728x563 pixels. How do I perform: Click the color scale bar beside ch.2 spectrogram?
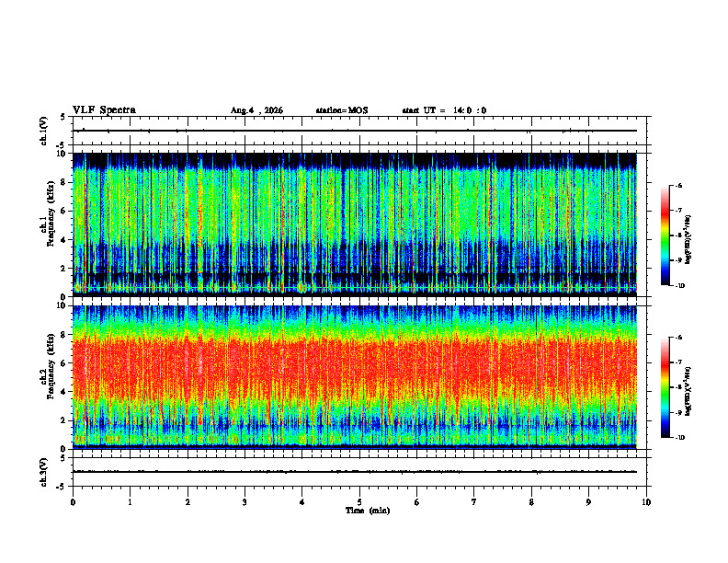tap(665, 387)
